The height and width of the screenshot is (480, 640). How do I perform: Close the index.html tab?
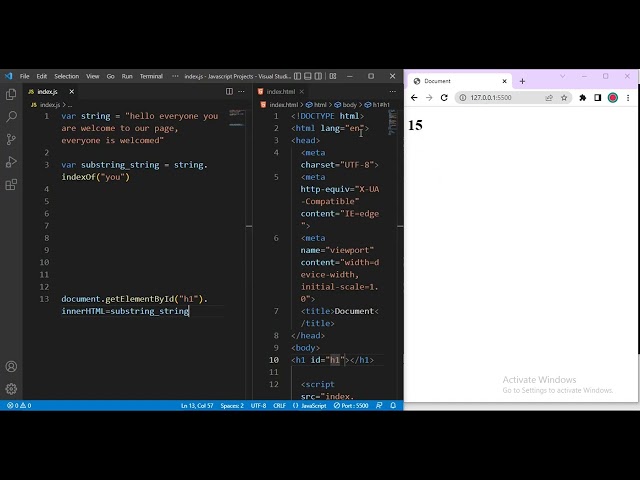(x=302, y=91)
